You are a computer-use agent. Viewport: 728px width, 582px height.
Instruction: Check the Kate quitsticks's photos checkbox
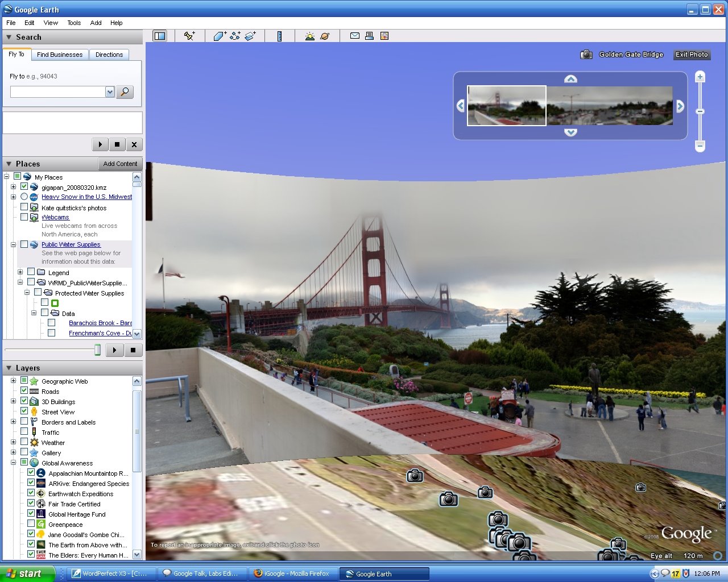24,207
